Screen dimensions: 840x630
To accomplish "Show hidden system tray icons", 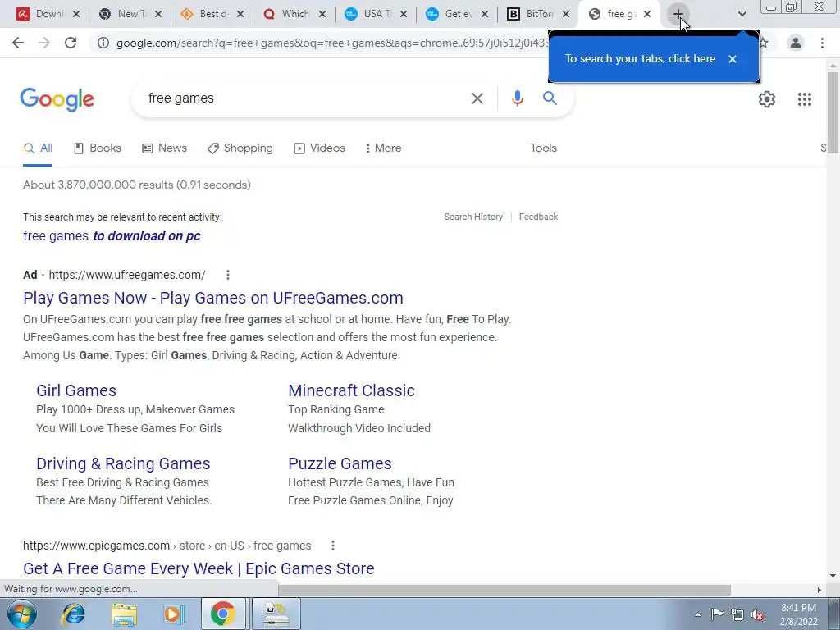I will point(697,614).
